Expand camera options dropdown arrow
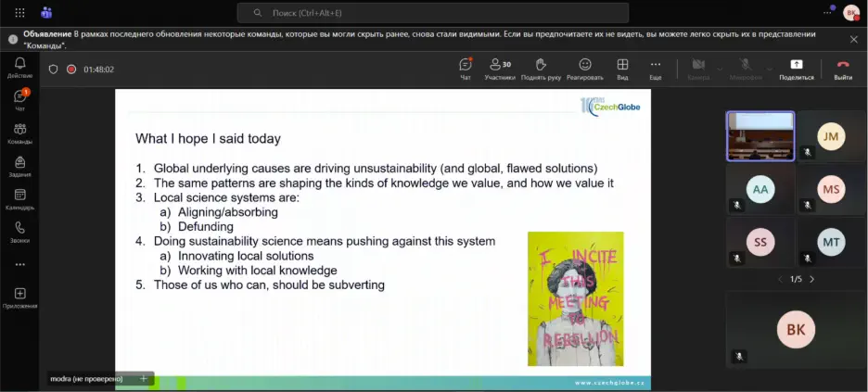The height and width of the screenshot is (392, 868). coord(720,69)
